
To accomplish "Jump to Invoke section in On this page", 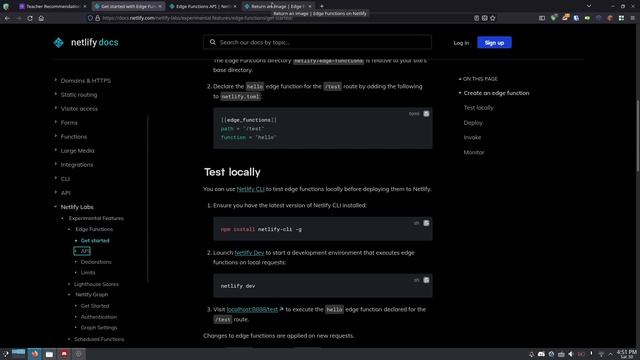I will (x=472, y=138).
